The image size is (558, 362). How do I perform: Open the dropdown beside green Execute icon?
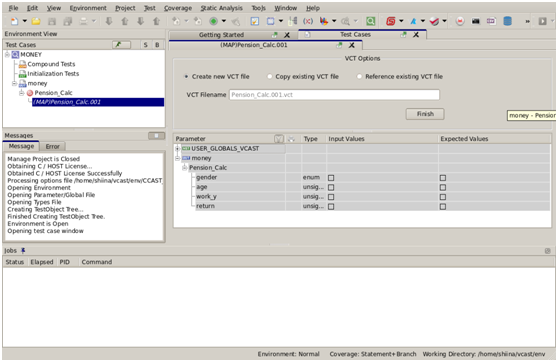pyautogui.click(x=224, y=21)
